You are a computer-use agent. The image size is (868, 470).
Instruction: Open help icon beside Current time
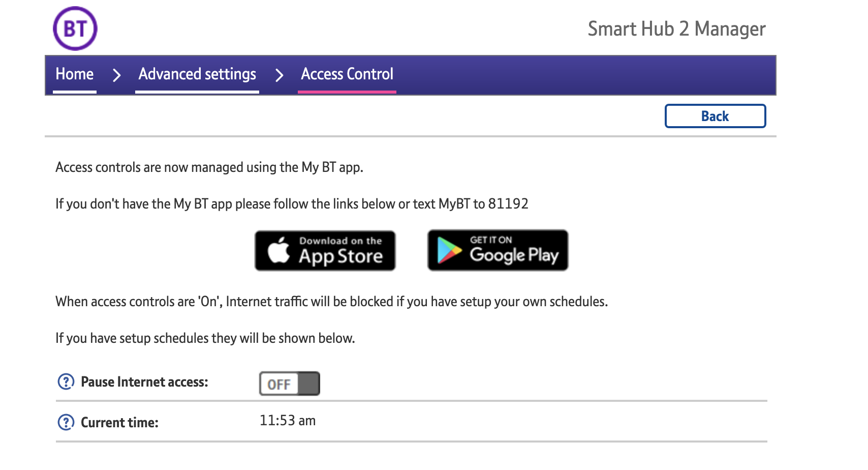[x=66, y=422]
